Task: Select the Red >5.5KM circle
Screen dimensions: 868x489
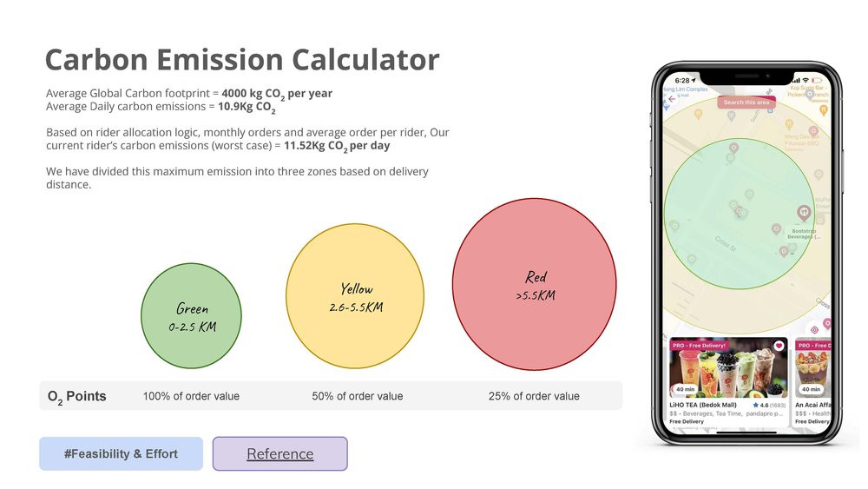Action: point(535,284)
